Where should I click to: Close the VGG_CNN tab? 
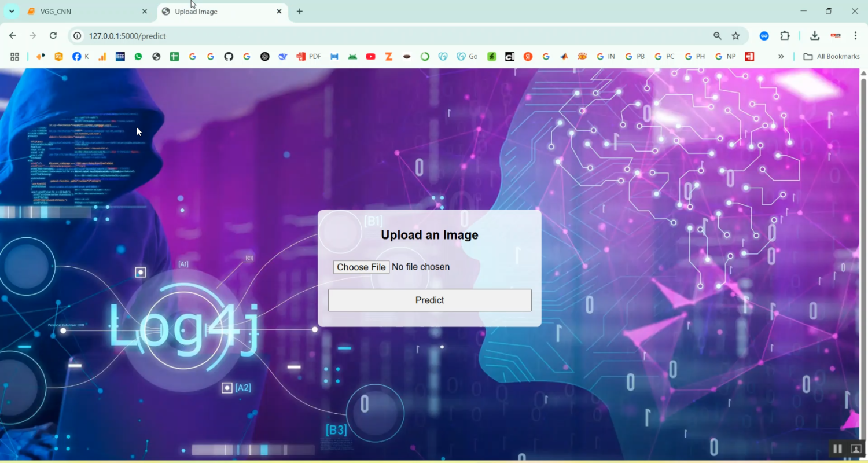click(145, 12)
